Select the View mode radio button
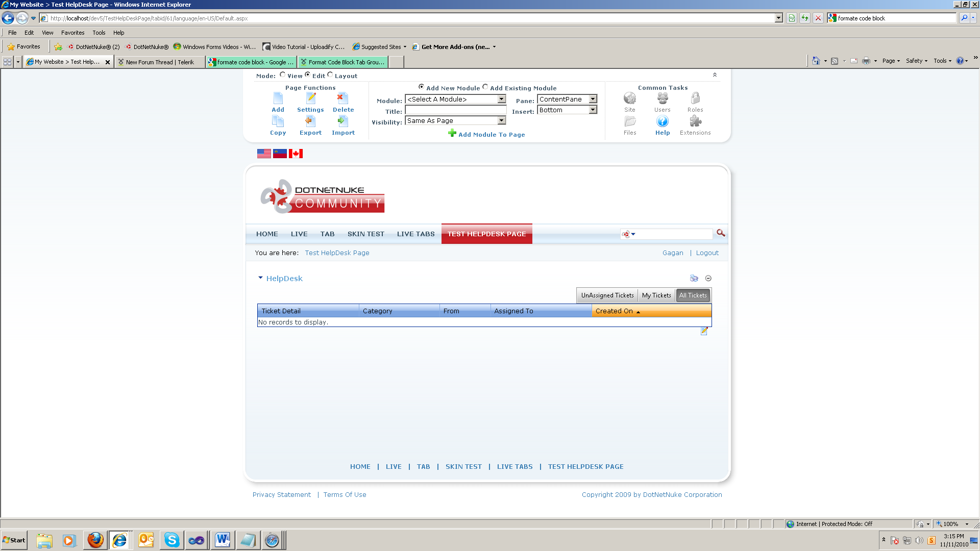This screenshot has height=551, width=980. pos(282,75)
